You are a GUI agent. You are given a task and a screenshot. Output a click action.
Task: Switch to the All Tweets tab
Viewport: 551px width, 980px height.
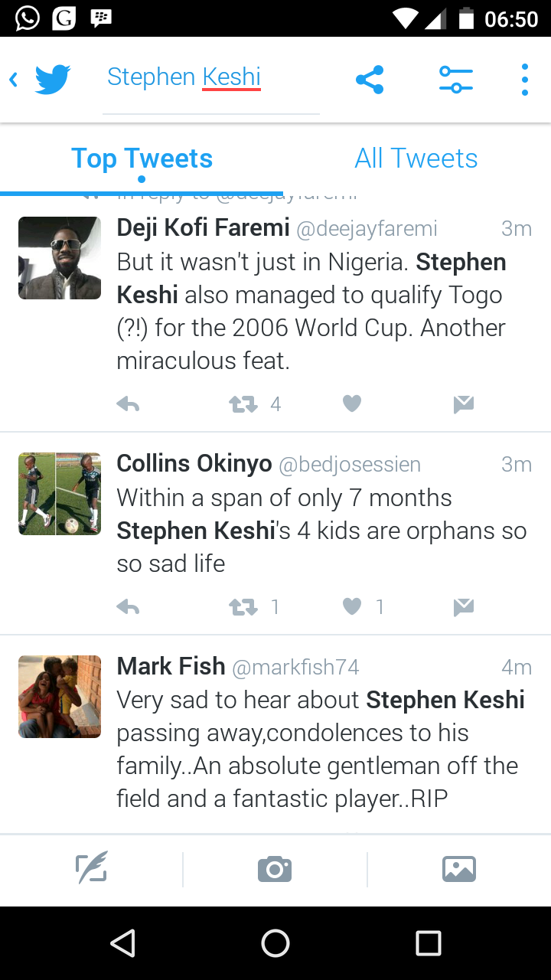click(416, 158)
